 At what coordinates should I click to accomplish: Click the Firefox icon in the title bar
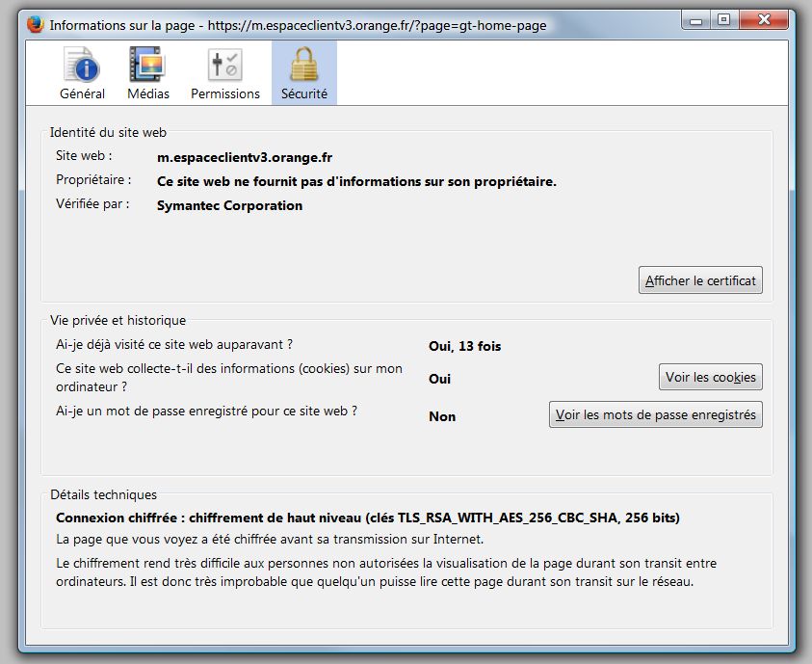coord(37,25)
